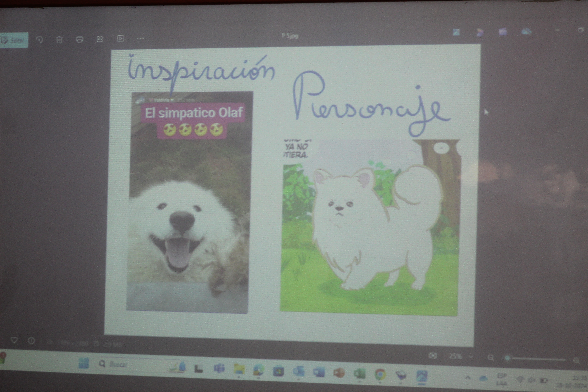The width and height of the screenshot is (588, 392).
Task: Expand the hidden system tray icons chevron
Action: click(x=468, y=378)
